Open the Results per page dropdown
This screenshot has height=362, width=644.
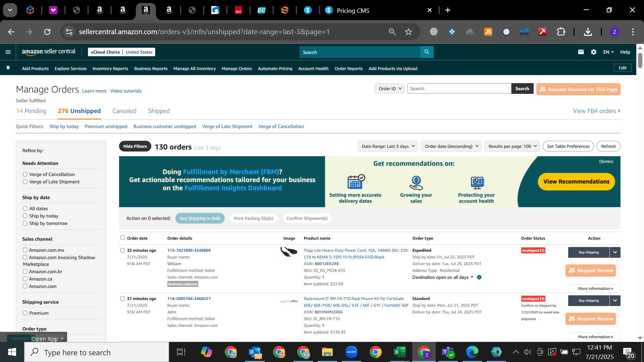point(512,146)
